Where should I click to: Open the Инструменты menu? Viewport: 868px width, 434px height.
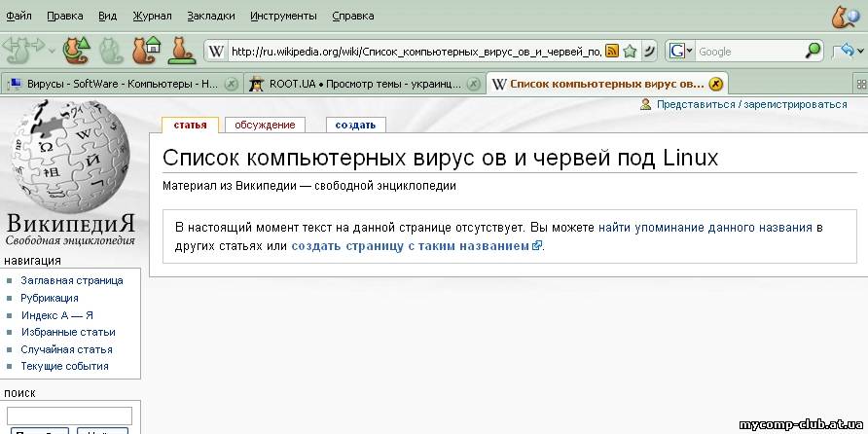283,16
